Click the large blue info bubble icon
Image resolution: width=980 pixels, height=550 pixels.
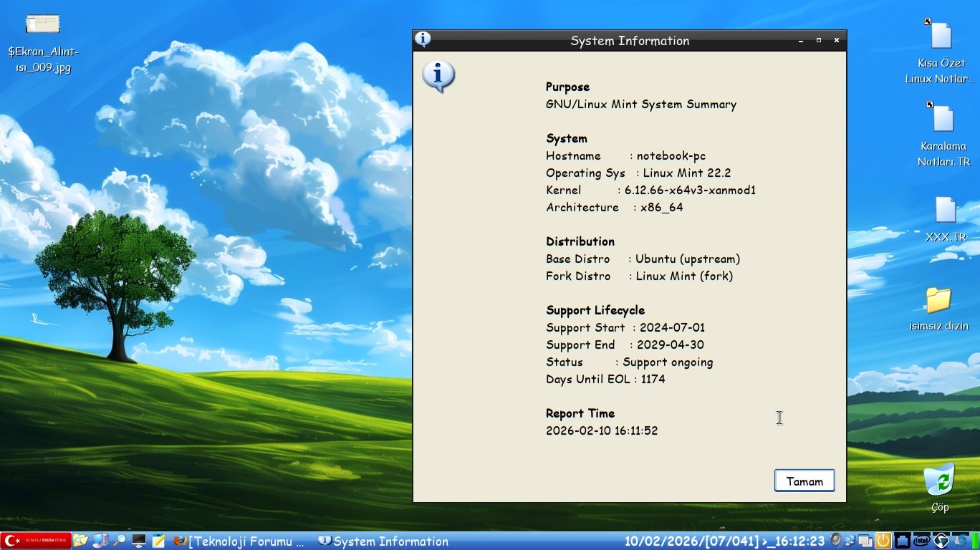tap(438, 77)
